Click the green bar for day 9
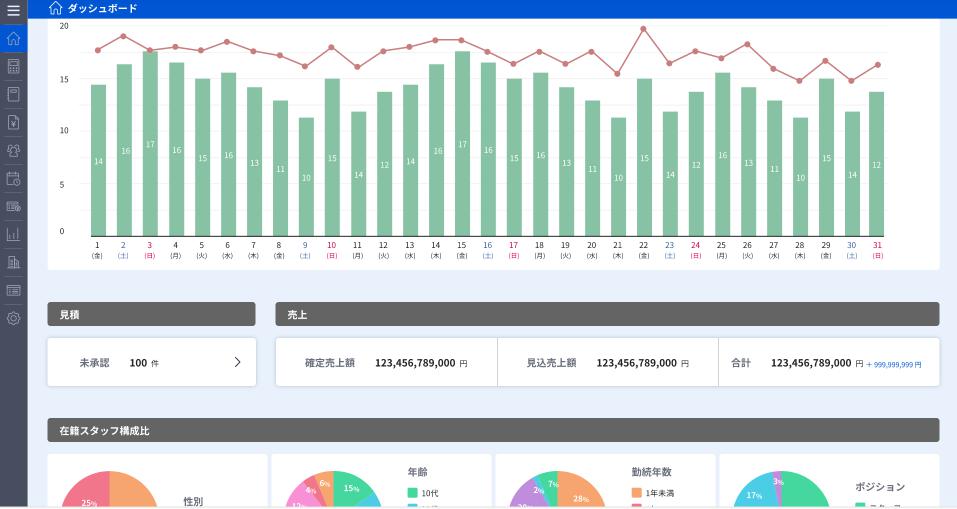The width and height of the screenshot is (957, 509). pos(306,177)
